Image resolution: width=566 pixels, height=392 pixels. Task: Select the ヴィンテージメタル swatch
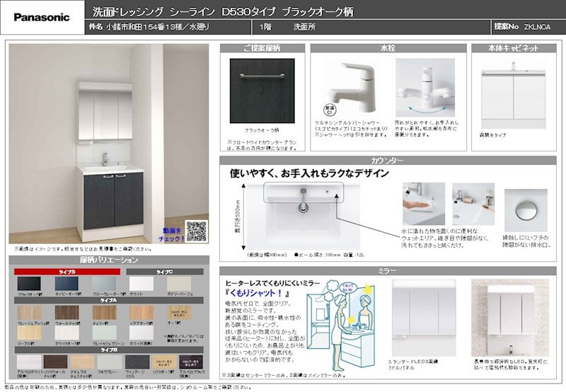coord(137,362)
